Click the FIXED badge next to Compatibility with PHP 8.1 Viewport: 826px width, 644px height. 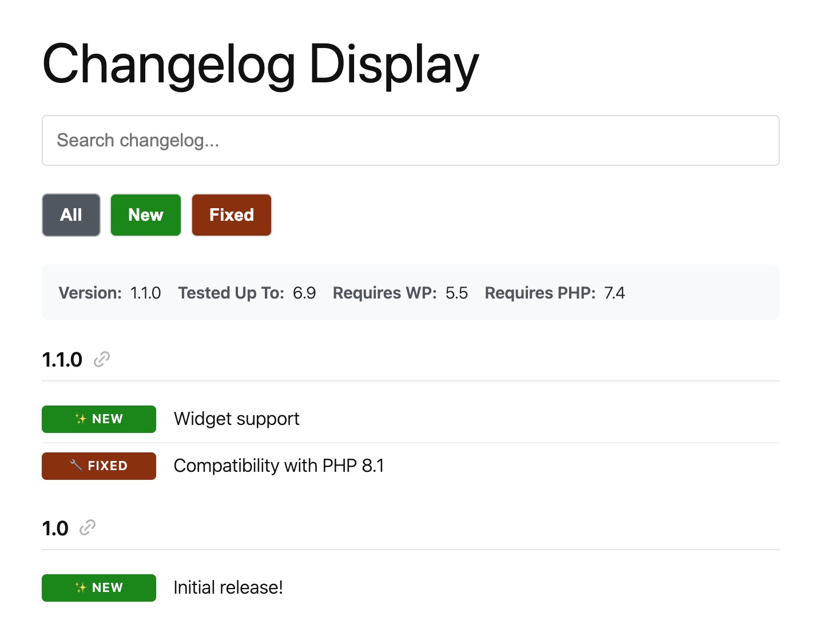[98, 466]
